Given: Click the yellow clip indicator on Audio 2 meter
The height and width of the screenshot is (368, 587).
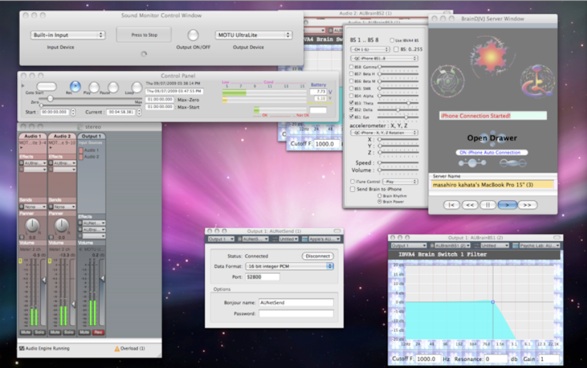Looking at the screenshot, I should pyautogui.click(x=50, y=261).
